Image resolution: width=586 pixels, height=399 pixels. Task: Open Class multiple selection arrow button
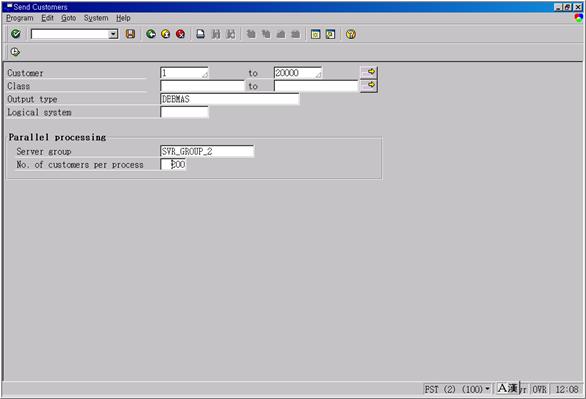(369, 86)
